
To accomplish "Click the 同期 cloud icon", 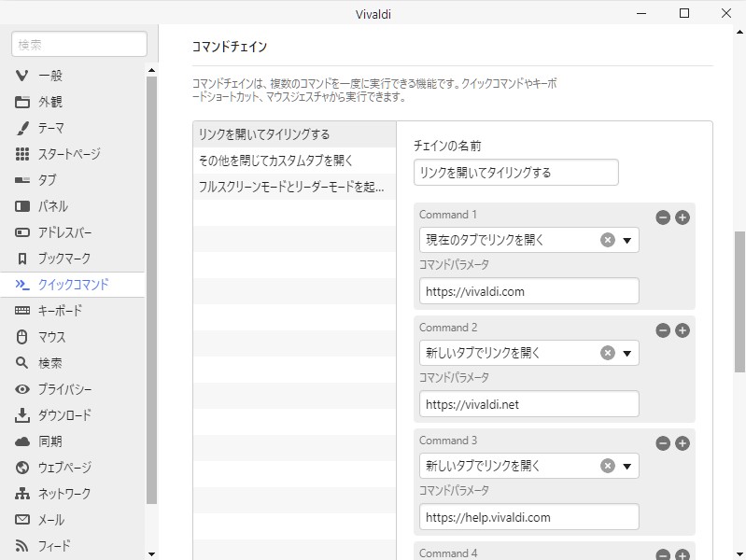I will click(x=21, y=441).
